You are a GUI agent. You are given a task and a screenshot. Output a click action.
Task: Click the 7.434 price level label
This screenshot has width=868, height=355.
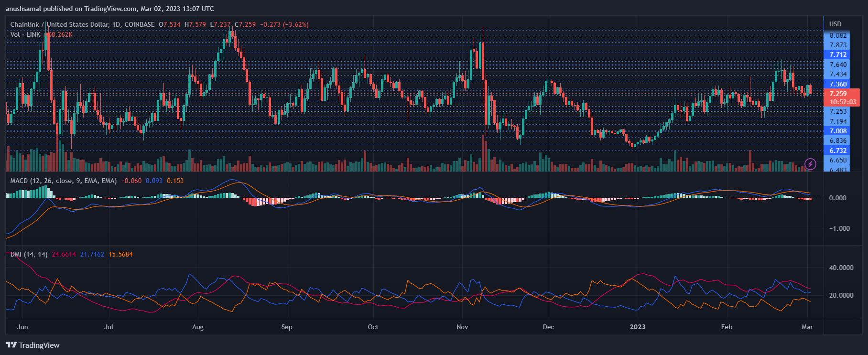point(838,74)
